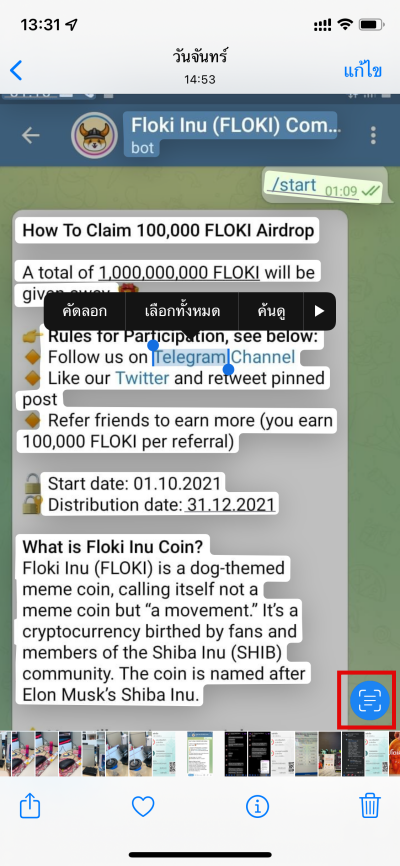The height and width of the screenshot is (866, 400).
Task: Favorite the photo with heart icon
Action: click(x=143, y=807)
